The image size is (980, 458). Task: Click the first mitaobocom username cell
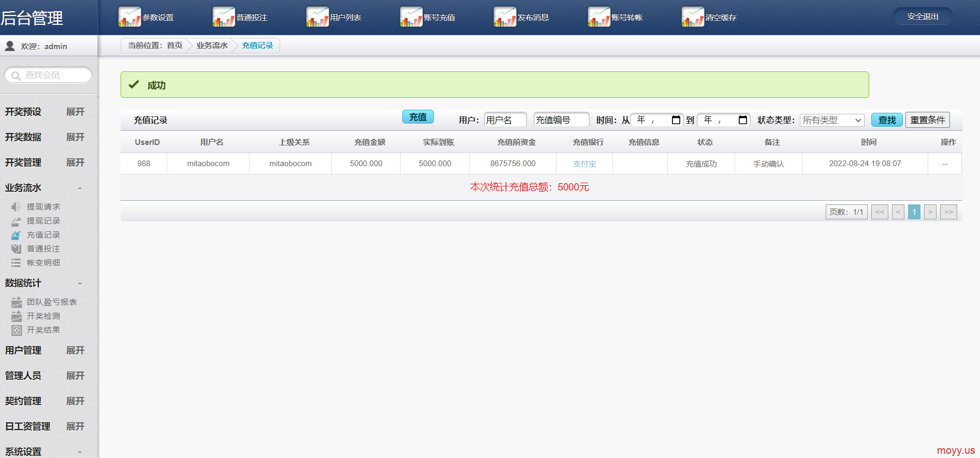click(208, 164)
